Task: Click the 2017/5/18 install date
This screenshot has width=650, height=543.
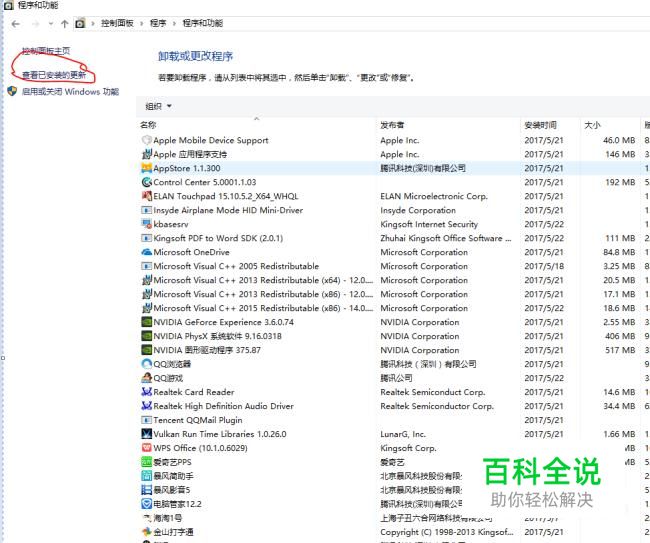Action: pyautogui.click(x=544, y=266)
